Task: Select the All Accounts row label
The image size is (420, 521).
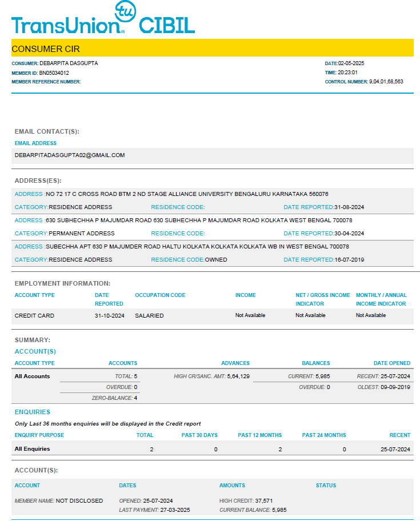Action: click(32, 376)
